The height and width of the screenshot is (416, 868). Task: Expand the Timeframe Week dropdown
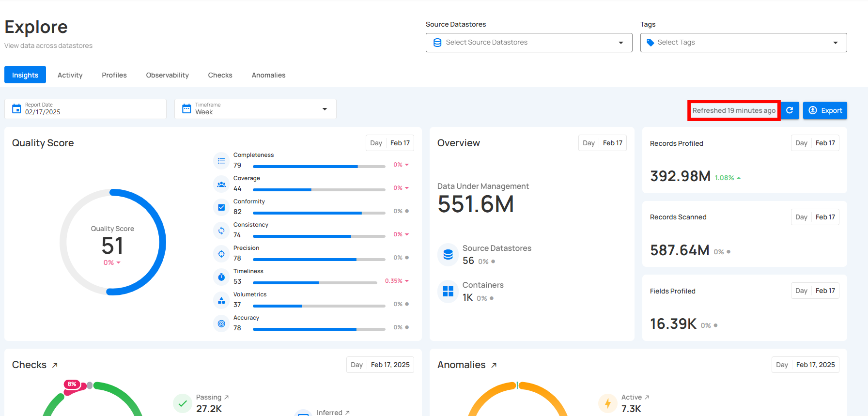[255, 109]
